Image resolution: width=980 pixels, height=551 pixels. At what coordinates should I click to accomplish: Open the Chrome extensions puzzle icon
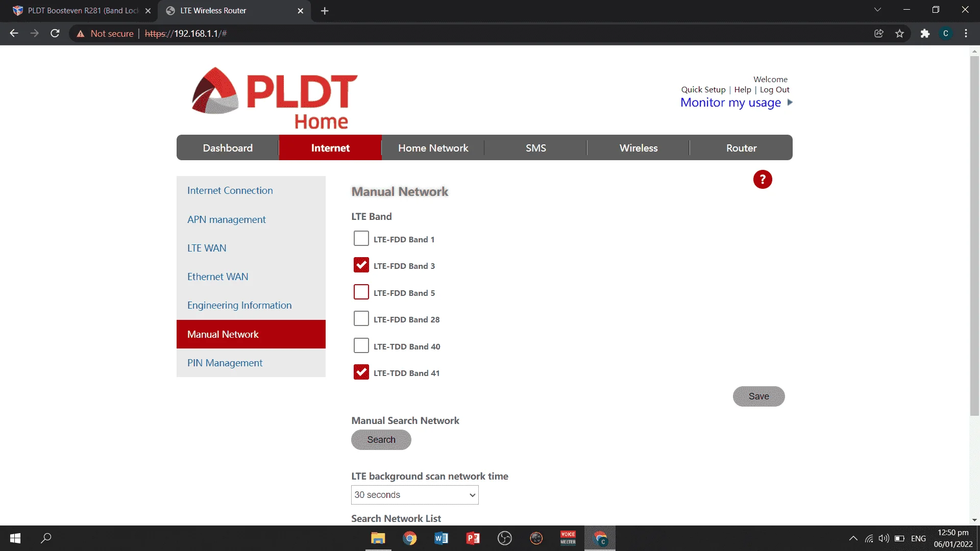tap(925, 34)
